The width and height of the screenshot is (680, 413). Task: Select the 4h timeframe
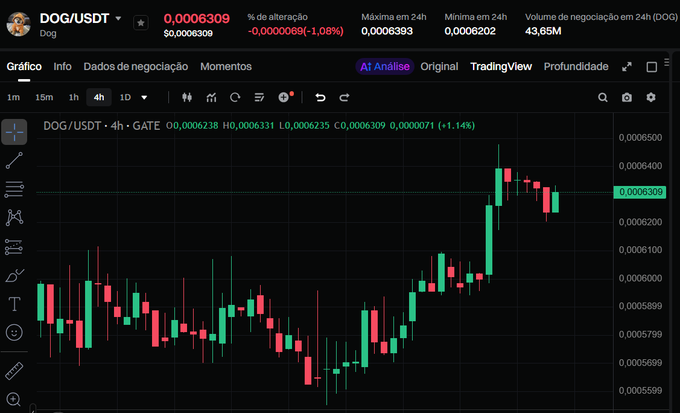(99, 97)
